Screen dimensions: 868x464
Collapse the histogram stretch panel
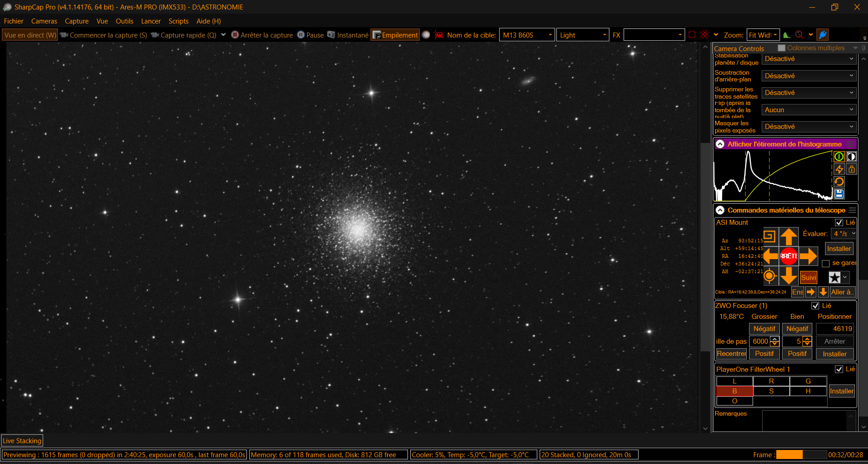(x=720, y=144)
